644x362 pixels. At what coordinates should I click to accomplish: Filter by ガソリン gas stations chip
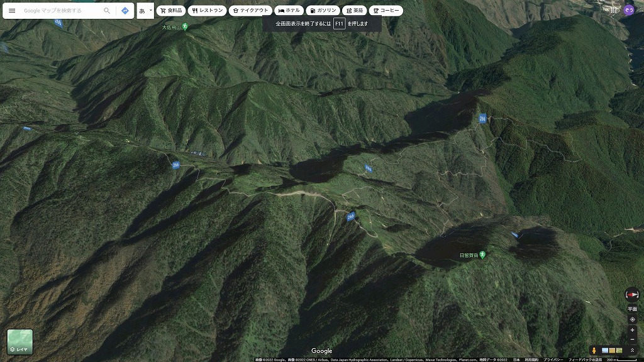point(323,11)
